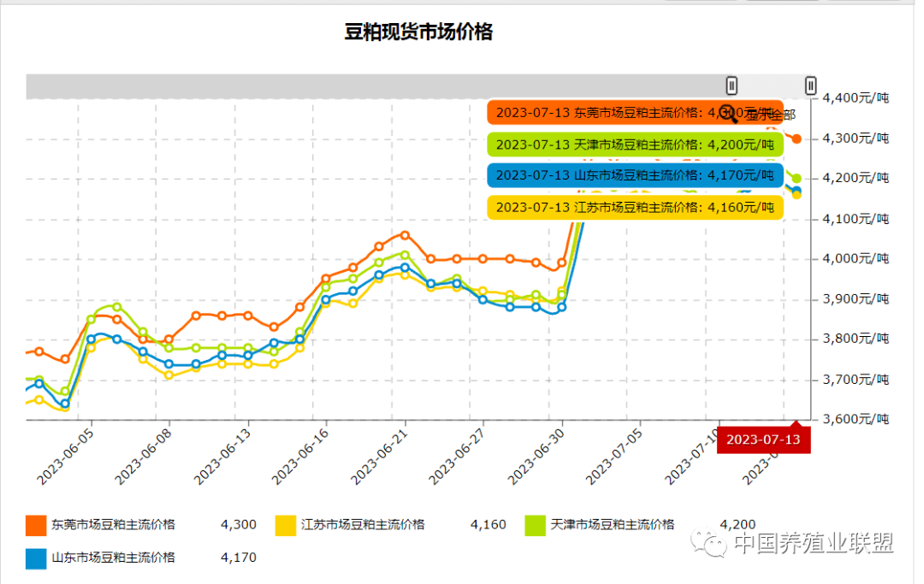The width and height of the screenshot is (924, 584).
Task: Hide the 江苏市场豆粕主流价格 series label
Action: (363, 524)
